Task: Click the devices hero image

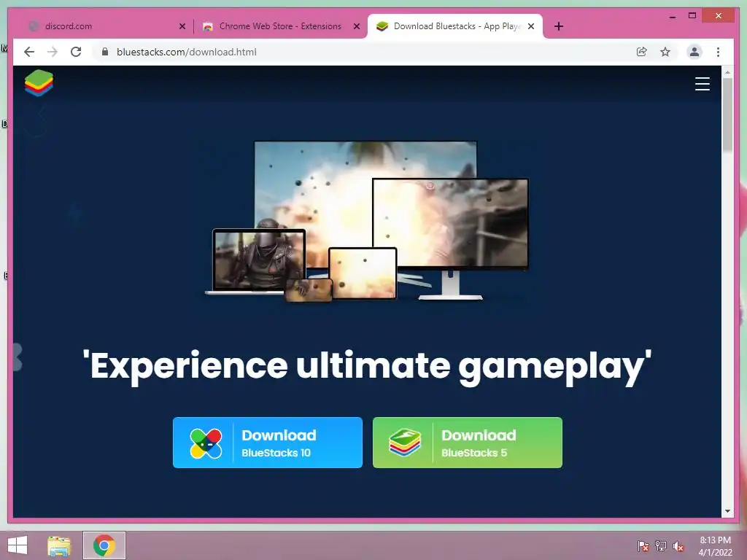Action: tap(367, 222)
